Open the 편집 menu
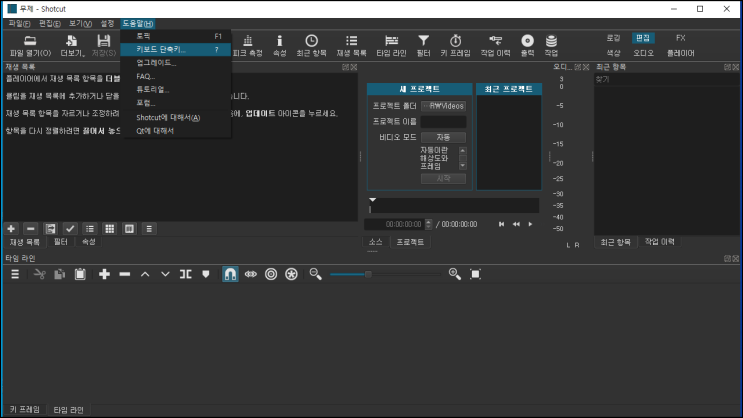The image size is (743, 418). point(49,23)
